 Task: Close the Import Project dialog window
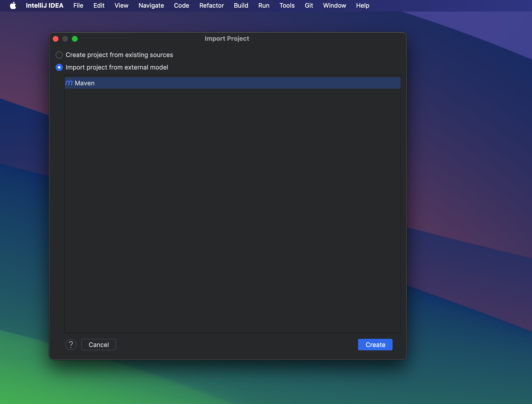pyautogui.click(x=56, y=39)
